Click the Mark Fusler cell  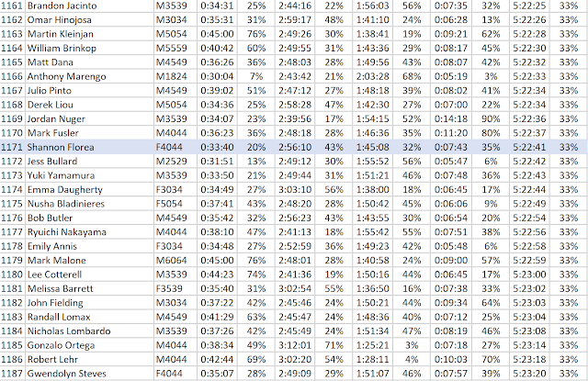tap(89, 133)
